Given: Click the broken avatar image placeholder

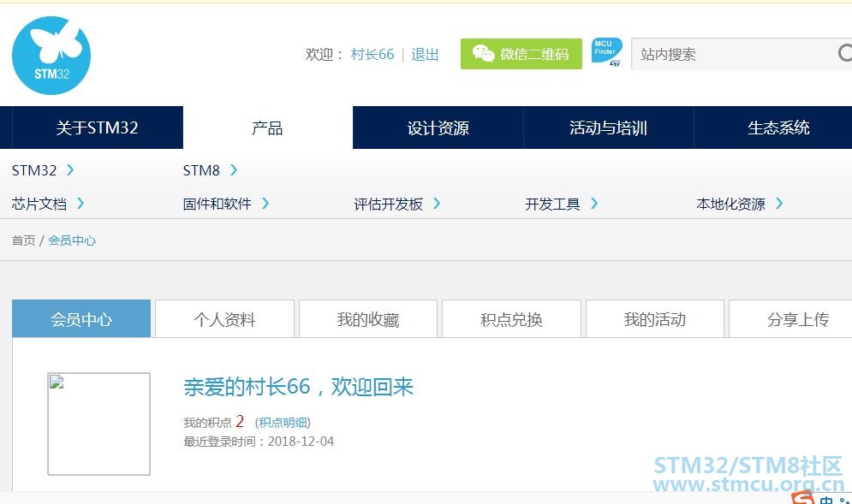Looking at the screenshot, I should click(98, 424).
